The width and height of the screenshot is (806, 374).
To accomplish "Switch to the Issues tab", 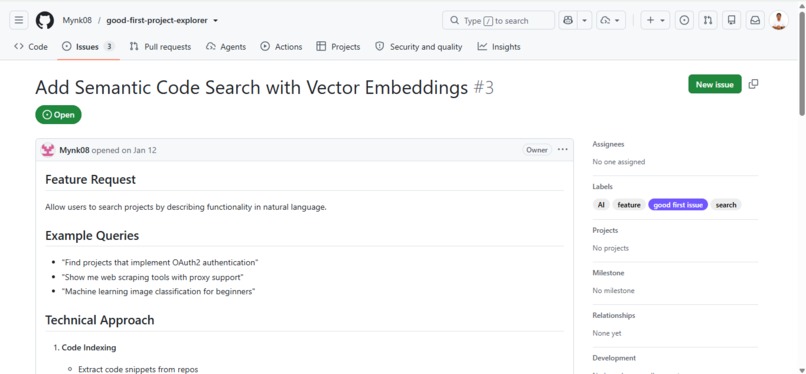I will tap(88, 47).
